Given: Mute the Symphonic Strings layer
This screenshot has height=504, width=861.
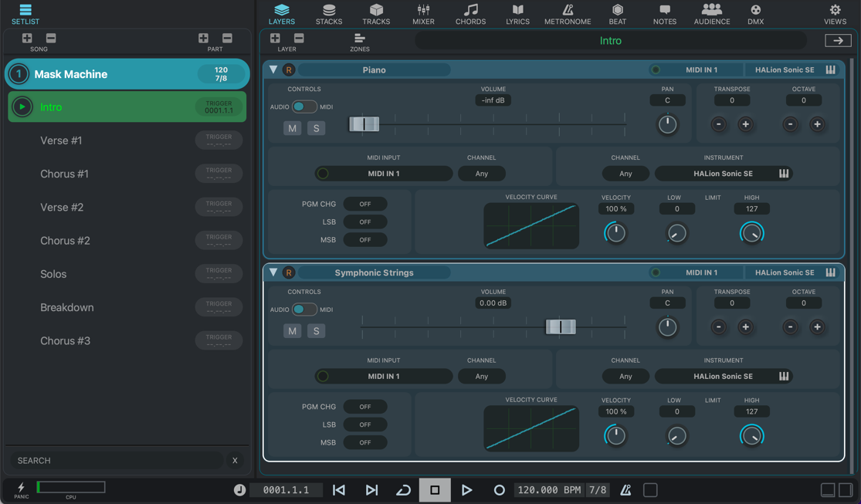Looking at the screenshot, I should 292,331.
